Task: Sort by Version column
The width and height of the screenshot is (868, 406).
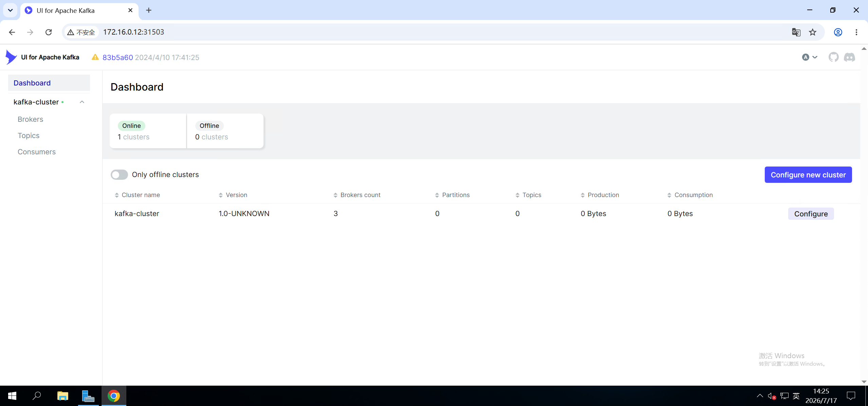Action: (x=233, y=195)
